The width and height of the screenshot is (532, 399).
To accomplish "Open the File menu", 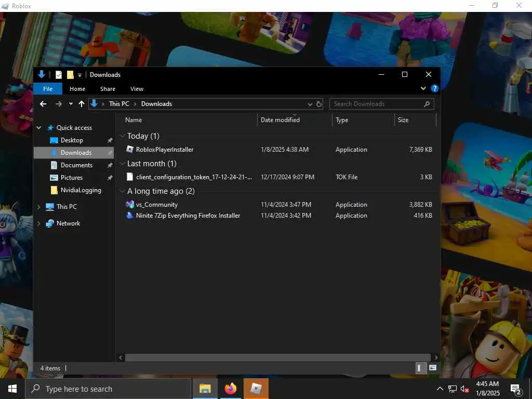I will click(48, 89).
